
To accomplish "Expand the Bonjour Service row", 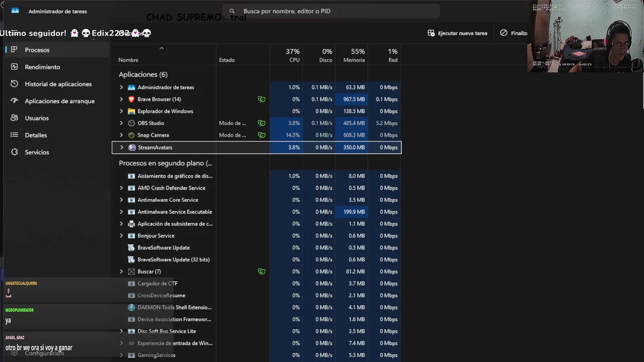I will pos(121,236).
